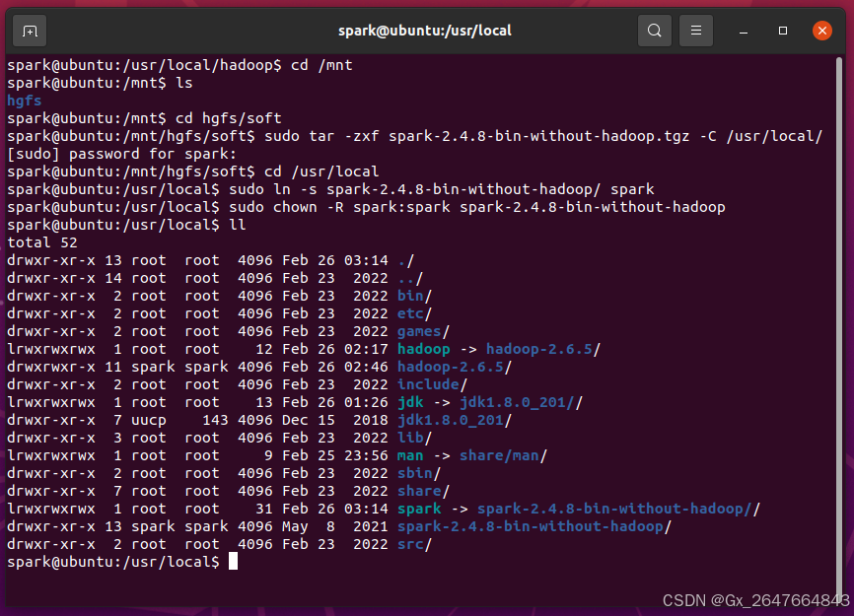Click the 'include/' directory entry

[433, 384]
